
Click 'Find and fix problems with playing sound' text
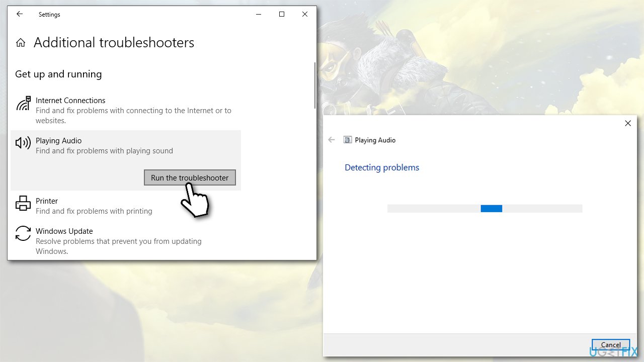[104, 151]
